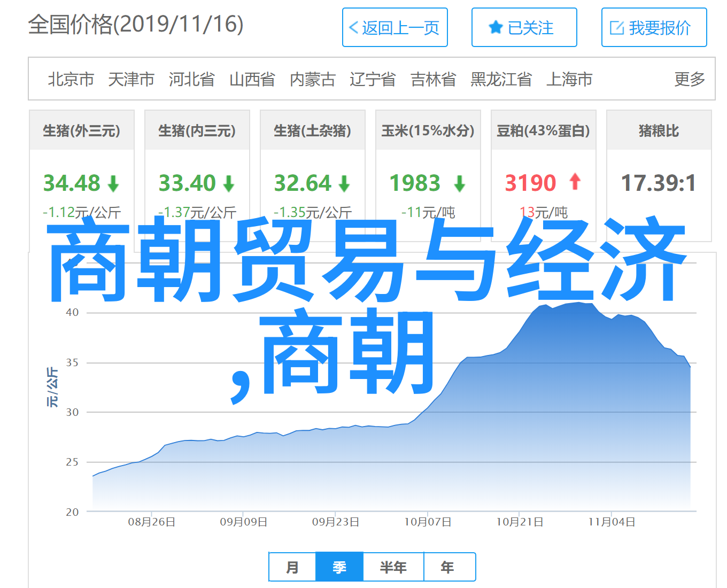Switch chart range to 月
727x588 pixels.
(292, 567)
